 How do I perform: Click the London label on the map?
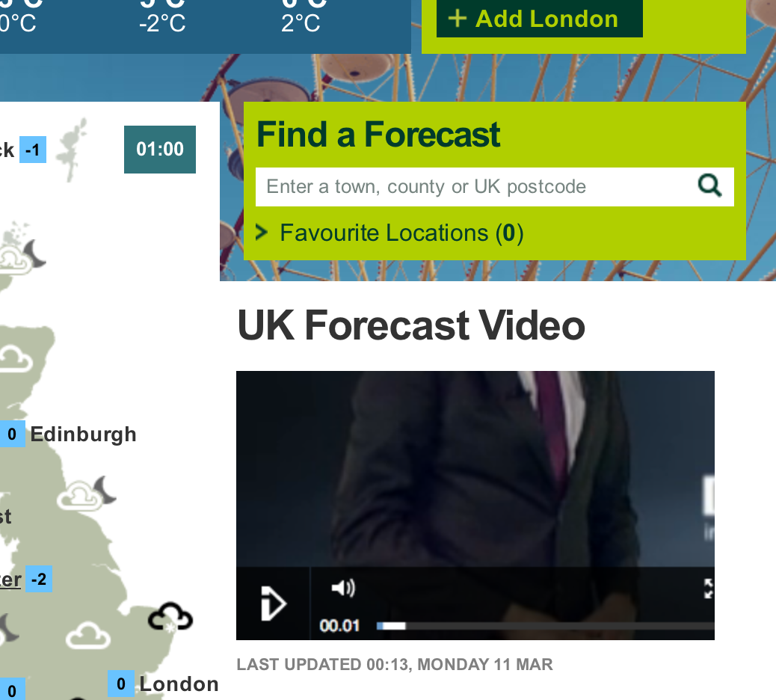pos(179,684)
